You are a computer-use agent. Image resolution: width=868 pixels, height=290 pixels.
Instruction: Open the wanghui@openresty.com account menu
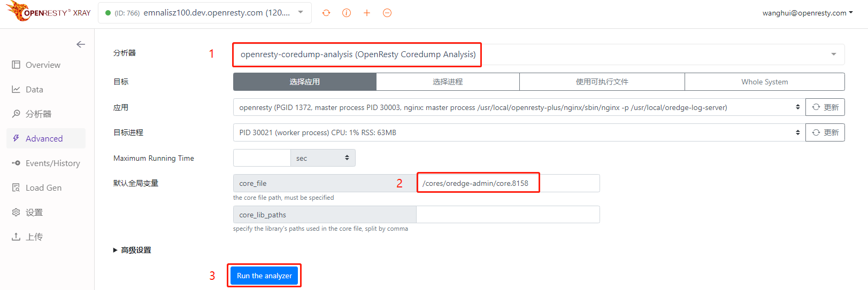point(808,13)
